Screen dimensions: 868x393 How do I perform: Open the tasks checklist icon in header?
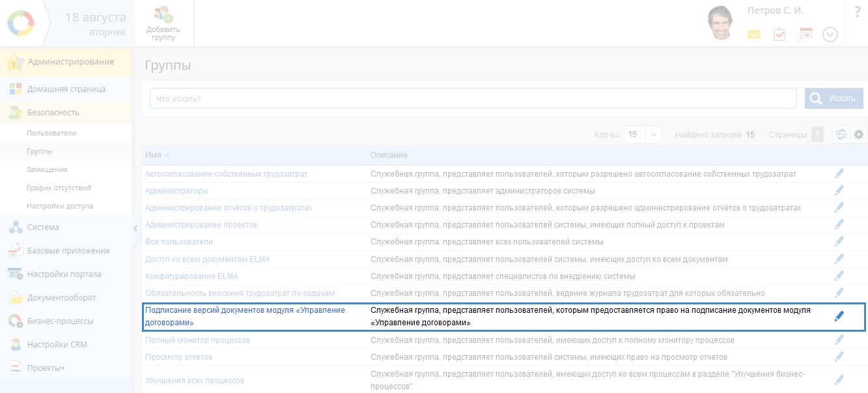779,35
